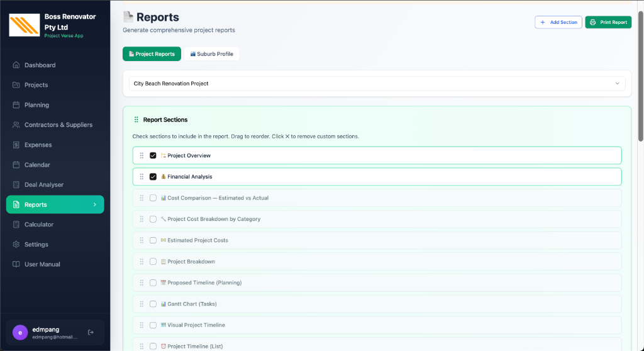Image resolution: width=644 pixels, height=351 pixels.
Task: Click drag handle of Proposed Timeline row
Action: 142,283
